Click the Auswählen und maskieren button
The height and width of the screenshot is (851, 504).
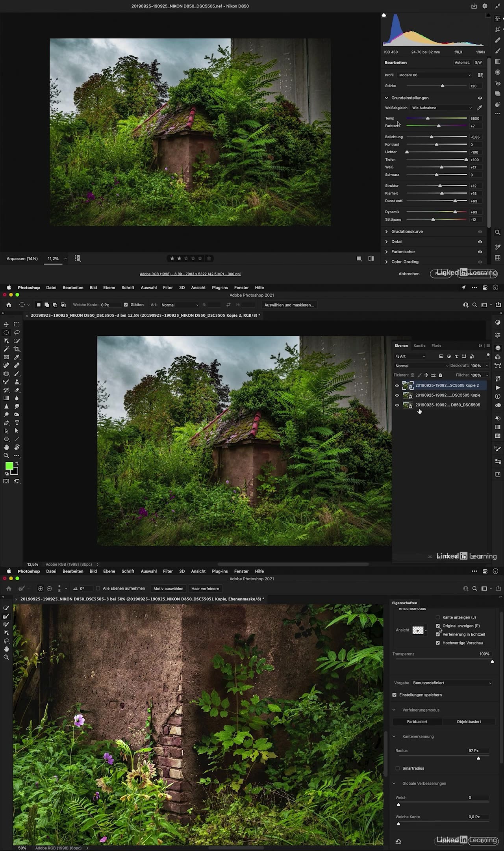click(289, 305)
